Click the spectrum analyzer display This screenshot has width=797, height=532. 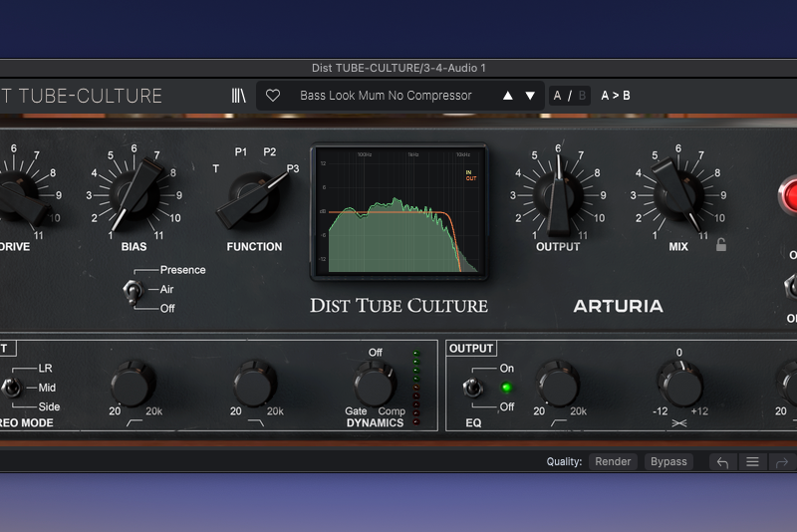[x=398, y=209]
